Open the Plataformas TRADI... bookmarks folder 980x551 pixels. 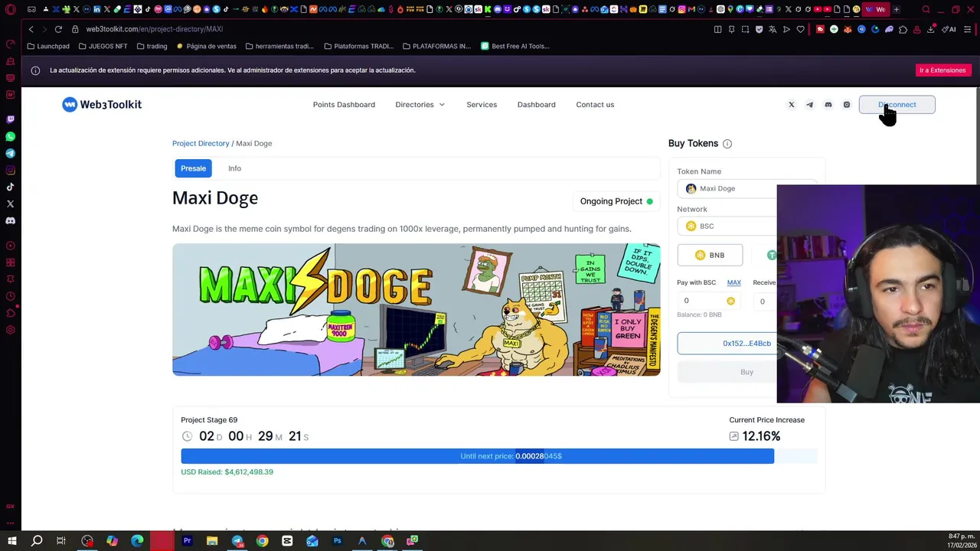pos(358,46)
